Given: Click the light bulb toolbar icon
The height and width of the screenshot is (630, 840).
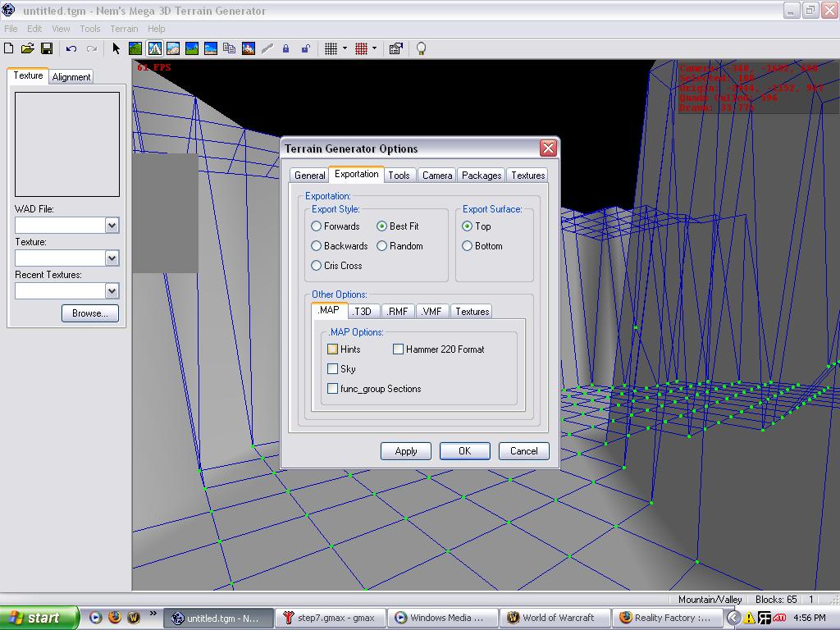Looking at the screenshot, I should (421, 49).
